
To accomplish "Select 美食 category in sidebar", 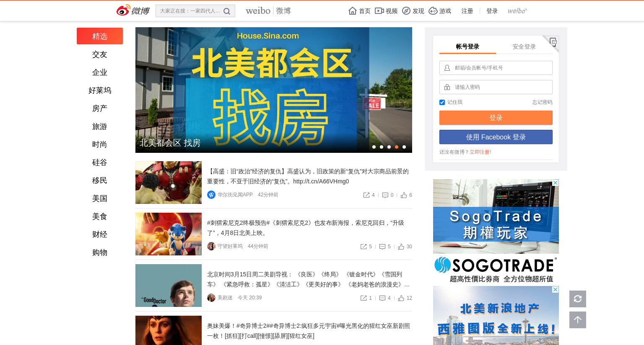I will tap(100, 216).
